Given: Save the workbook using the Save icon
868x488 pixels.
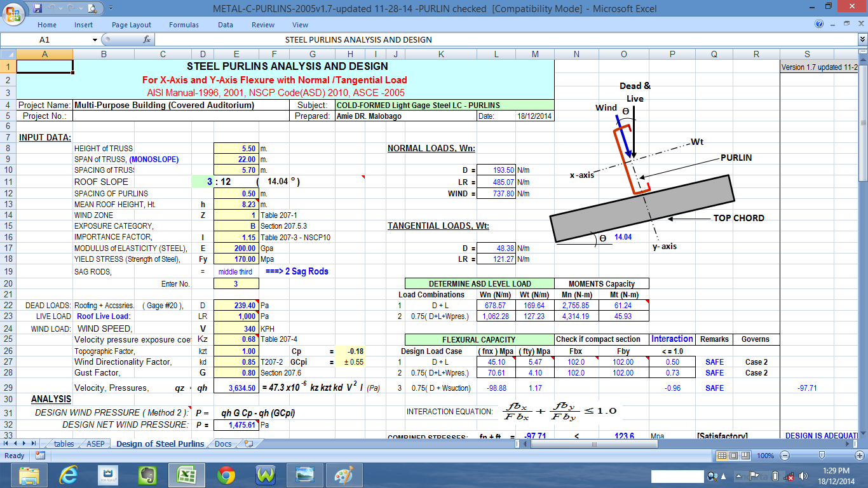Looking at the screenshot, I should coord(37,8).
